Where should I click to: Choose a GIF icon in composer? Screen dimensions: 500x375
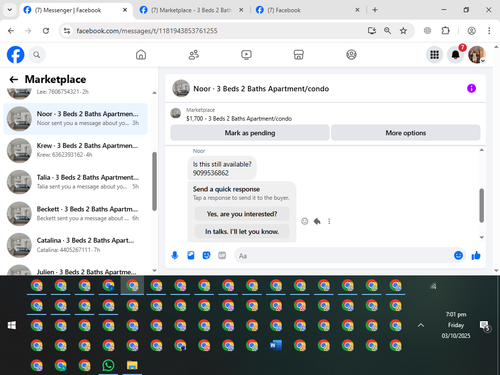tap(222, 256)
